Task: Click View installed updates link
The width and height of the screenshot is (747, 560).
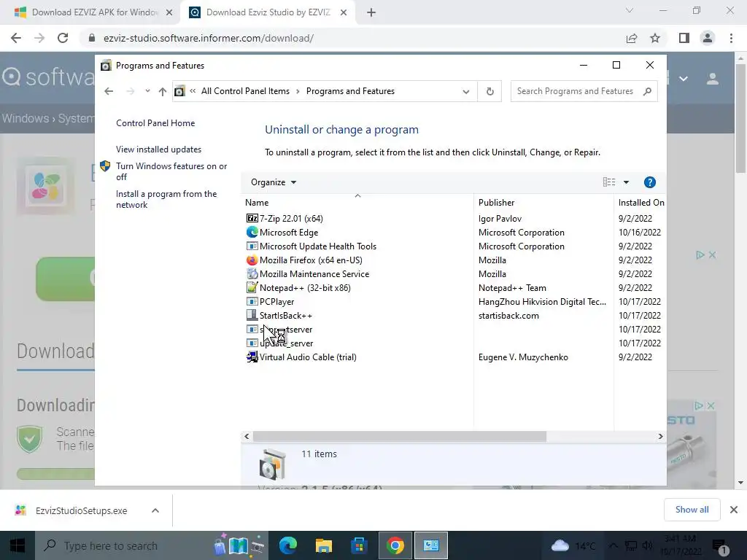Action: click(158, 149)
